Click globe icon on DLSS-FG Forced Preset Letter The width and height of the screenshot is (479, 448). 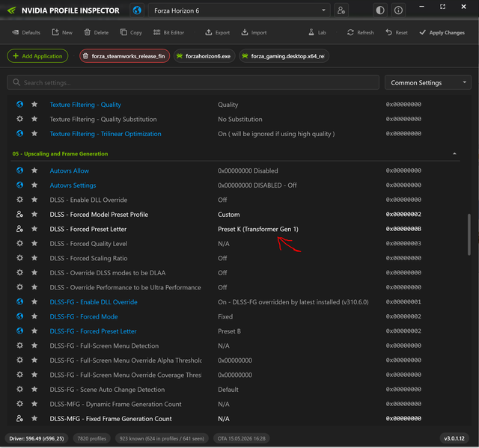(x=20, y=331)
